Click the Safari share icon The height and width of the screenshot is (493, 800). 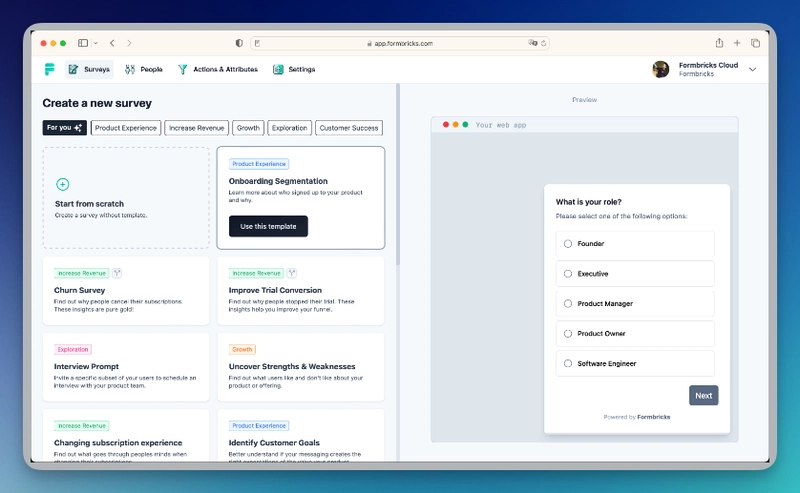pos(719,43)
